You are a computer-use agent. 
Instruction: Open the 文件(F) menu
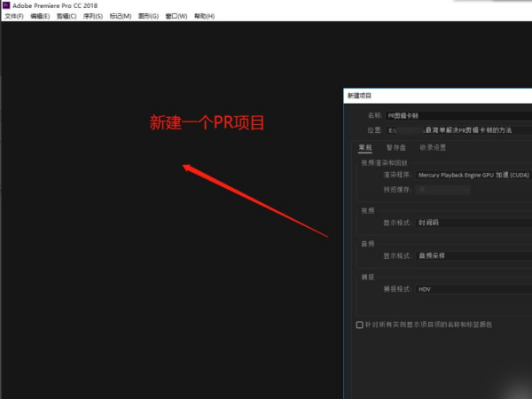[x=14, y=16]
